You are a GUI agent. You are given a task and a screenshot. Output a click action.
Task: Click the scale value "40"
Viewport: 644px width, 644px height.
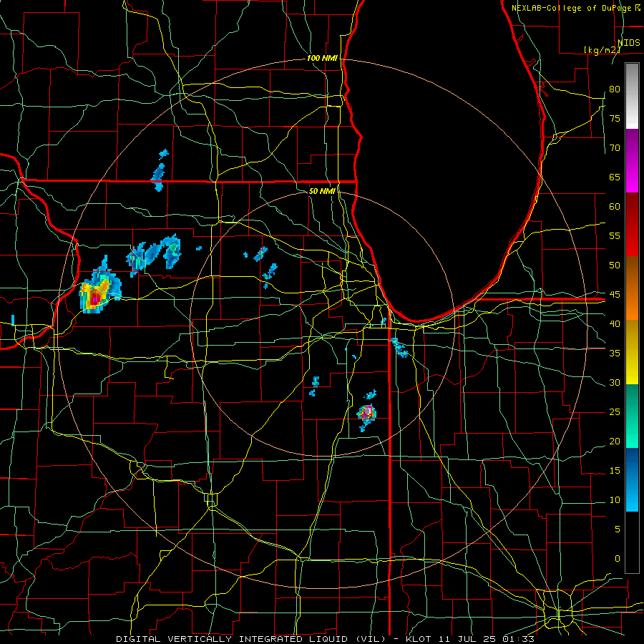point(615,323)
